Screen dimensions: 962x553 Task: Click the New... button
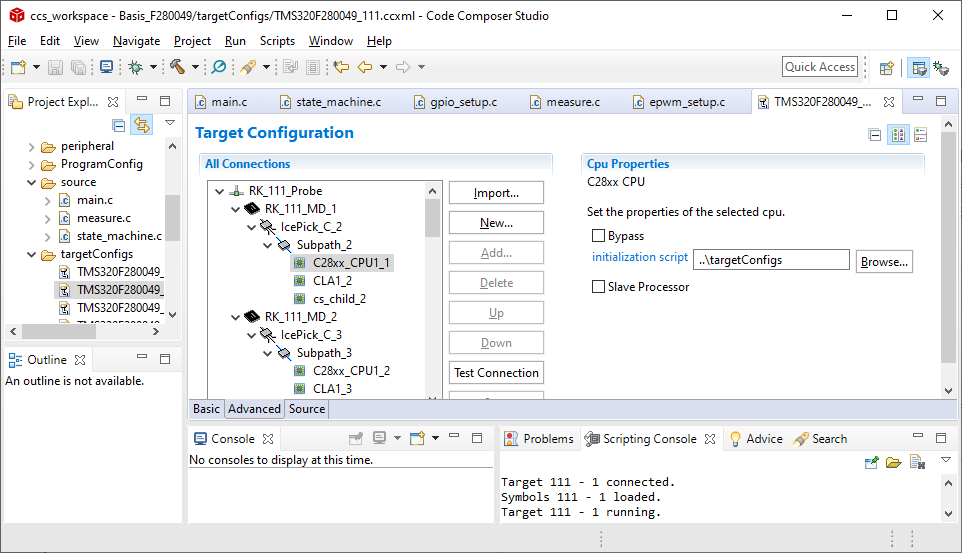[x=496, y=223]
